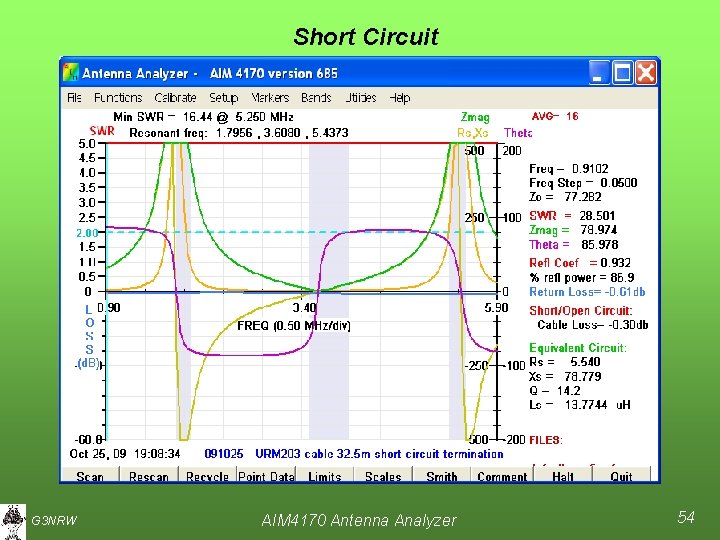720x540 pixels.
Task: Click the LOSS (dB) axis label
Action: click(89, 337)
